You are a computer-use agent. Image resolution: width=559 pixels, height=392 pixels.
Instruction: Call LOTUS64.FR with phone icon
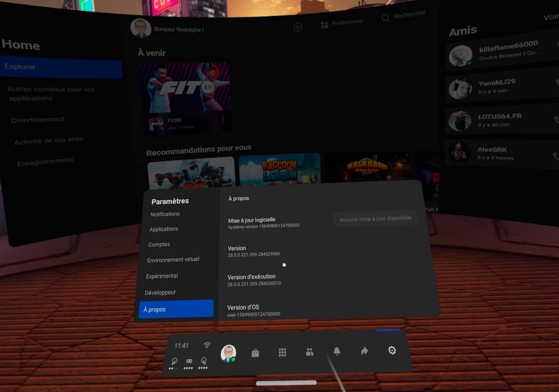(556, 120)
